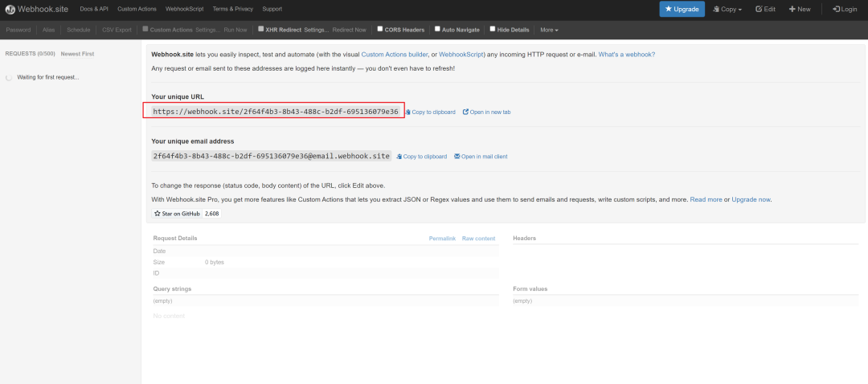Viewport: 868px width, 384px height.
Task: Enable the Custom Actions checkbox
Action: 145,30
